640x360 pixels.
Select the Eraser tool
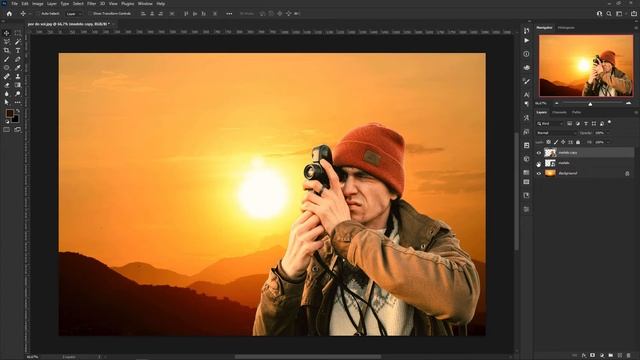coord(7,85)
